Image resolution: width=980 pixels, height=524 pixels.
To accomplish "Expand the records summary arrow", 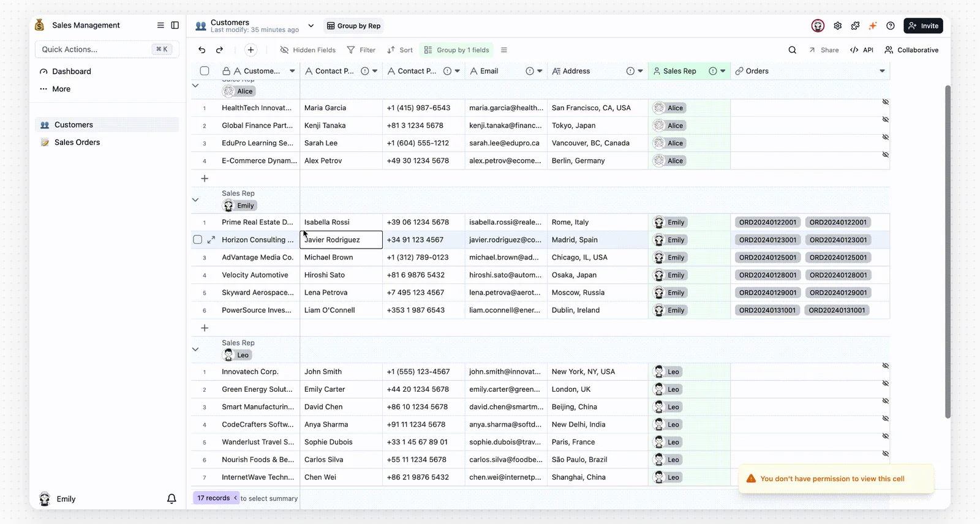I will tap(235, 498).
